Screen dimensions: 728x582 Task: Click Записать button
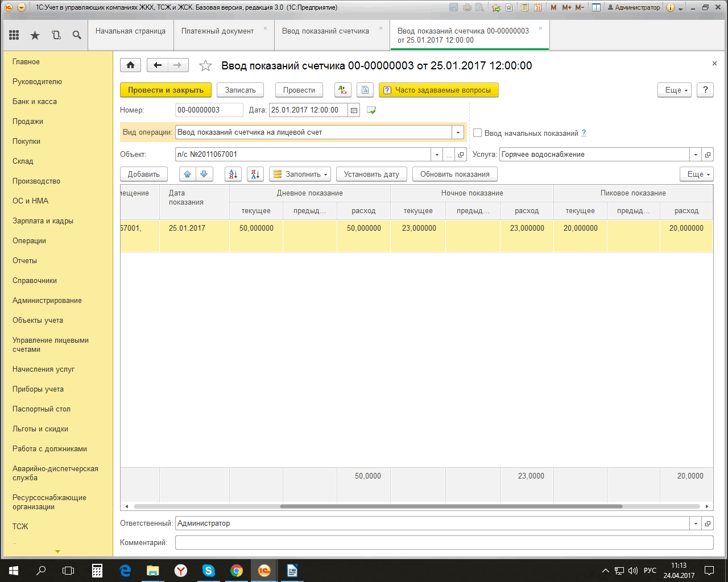[240, 90]
